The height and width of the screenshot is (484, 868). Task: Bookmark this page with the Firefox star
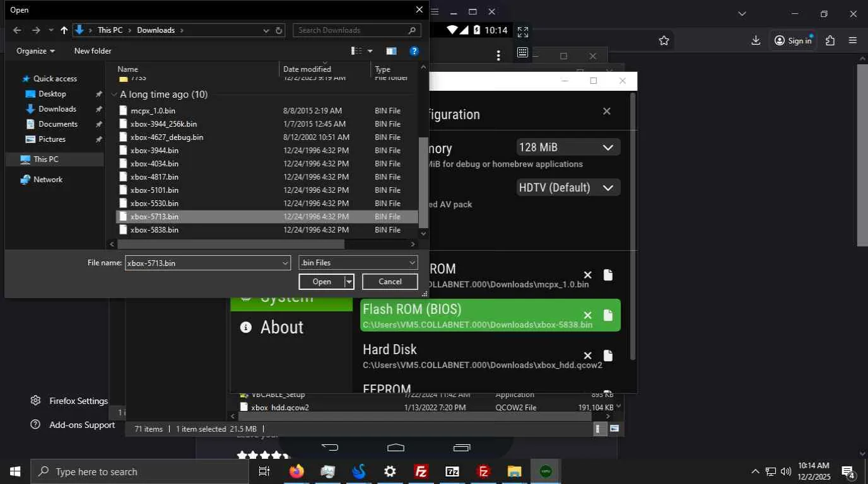tap(664, 40)
